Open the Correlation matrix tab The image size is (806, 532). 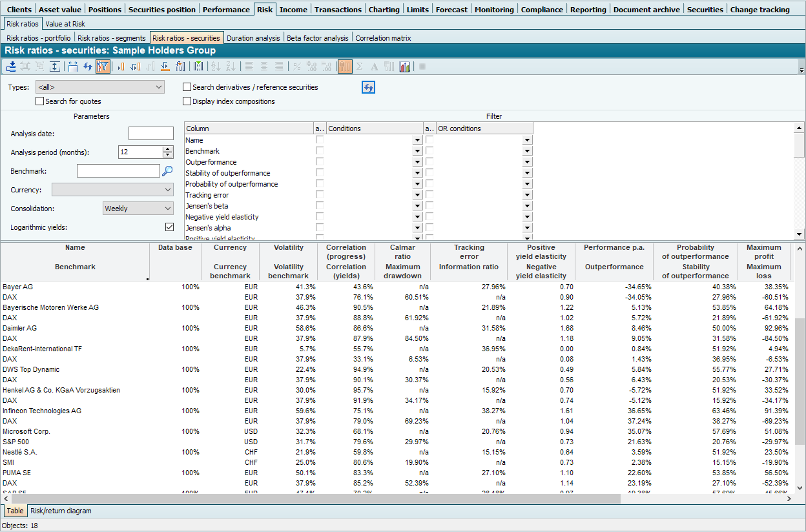[x=383, y=38]
